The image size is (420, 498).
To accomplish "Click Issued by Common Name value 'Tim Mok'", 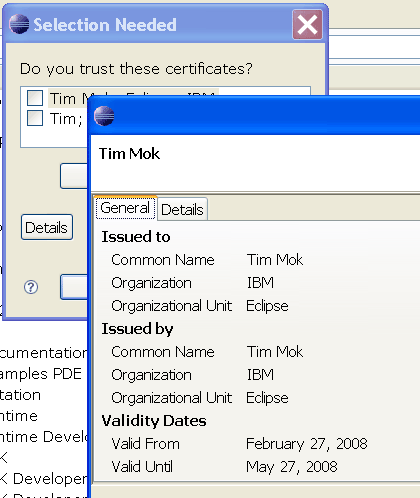I will tap(275, 352).
